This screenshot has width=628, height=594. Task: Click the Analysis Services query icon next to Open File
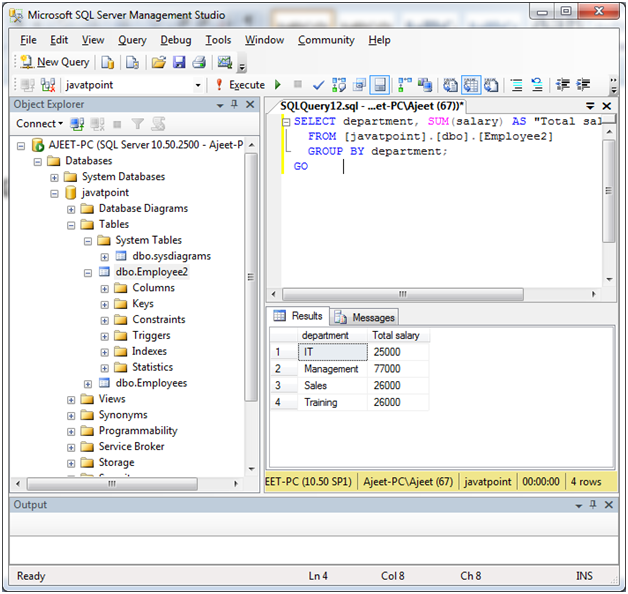(x=132, y=62)
